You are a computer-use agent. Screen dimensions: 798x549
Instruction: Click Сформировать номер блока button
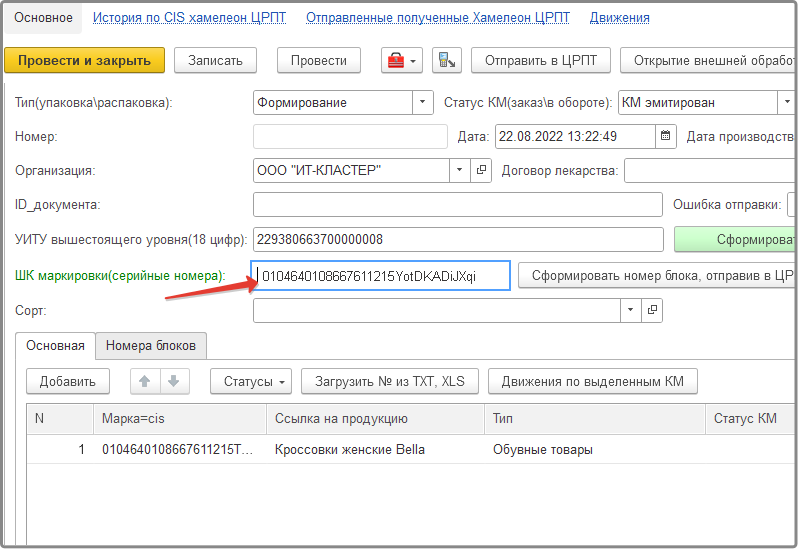[x=657, y=276]
